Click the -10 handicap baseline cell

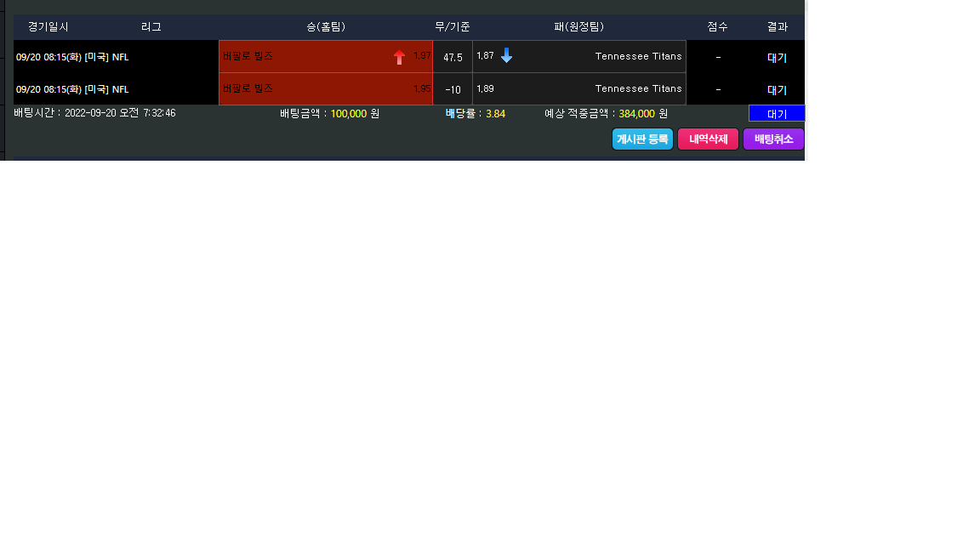tap(453, 89)
